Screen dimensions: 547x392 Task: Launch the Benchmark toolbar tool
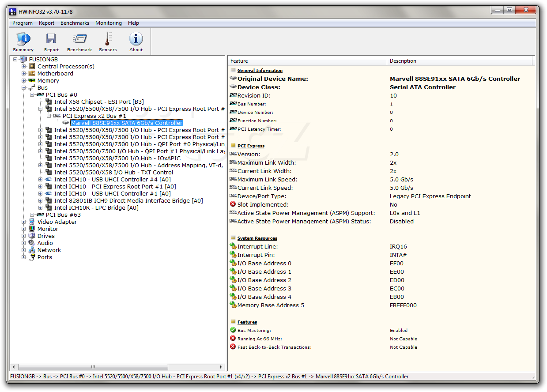coord(79,42)
